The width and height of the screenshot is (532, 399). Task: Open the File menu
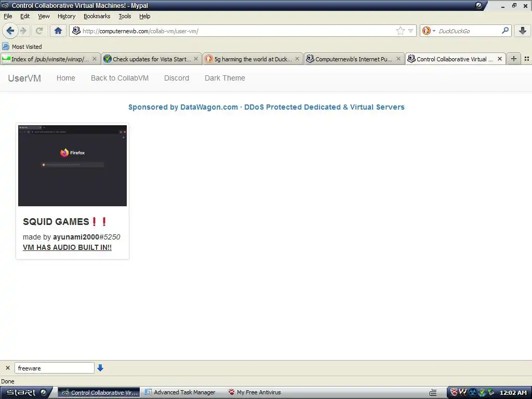(x=8, y=16)
